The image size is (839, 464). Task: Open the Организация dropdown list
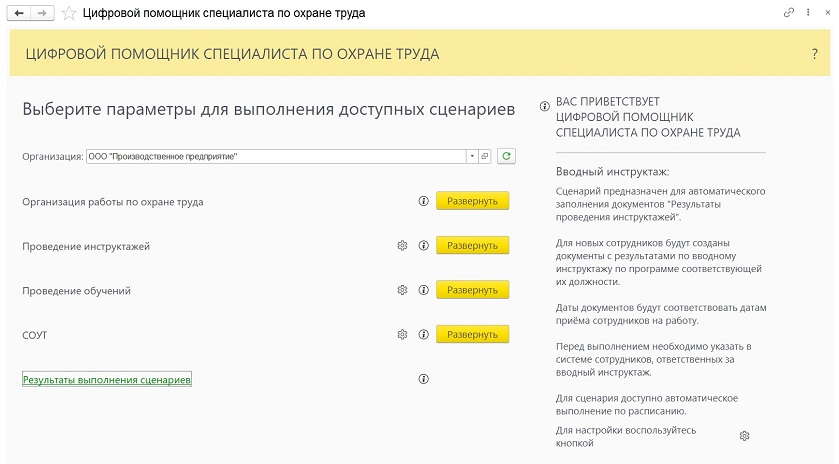coord(472,156)
